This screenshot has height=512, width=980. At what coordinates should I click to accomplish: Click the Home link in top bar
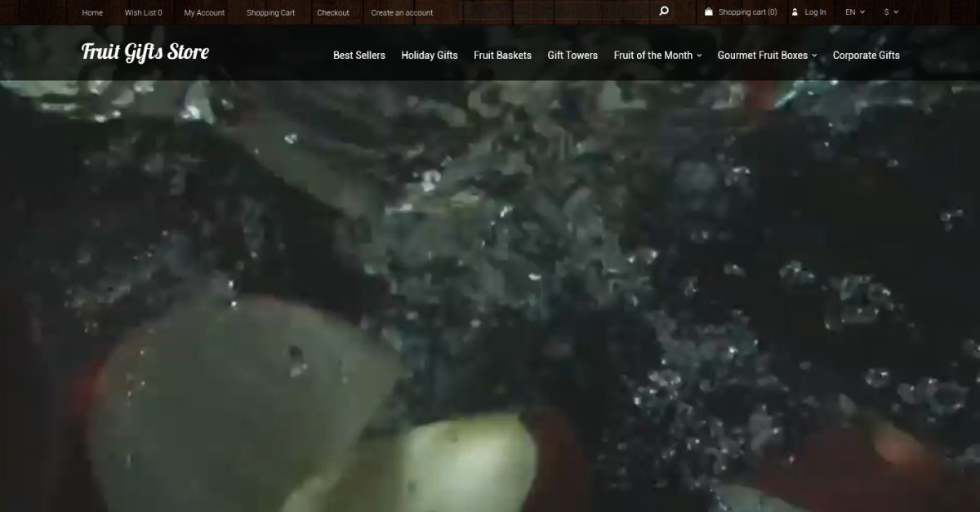(92, 12)
